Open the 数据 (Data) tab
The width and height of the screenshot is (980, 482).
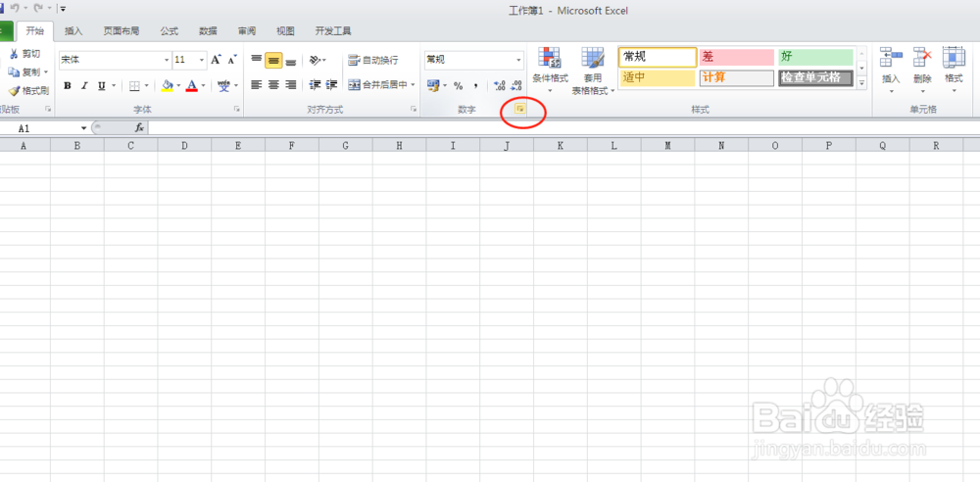(208, 31)
